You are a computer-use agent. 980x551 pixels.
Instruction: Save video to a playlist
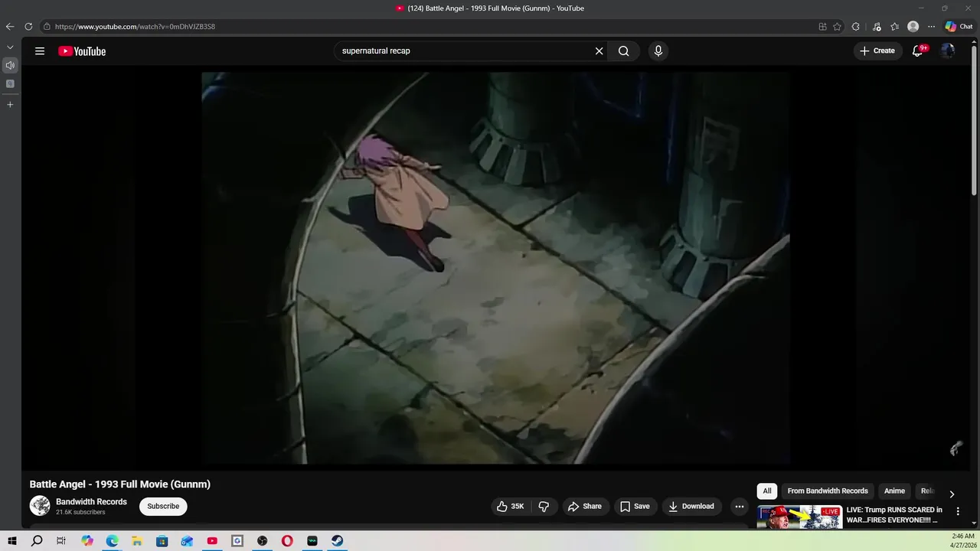(x=635, y=507)
